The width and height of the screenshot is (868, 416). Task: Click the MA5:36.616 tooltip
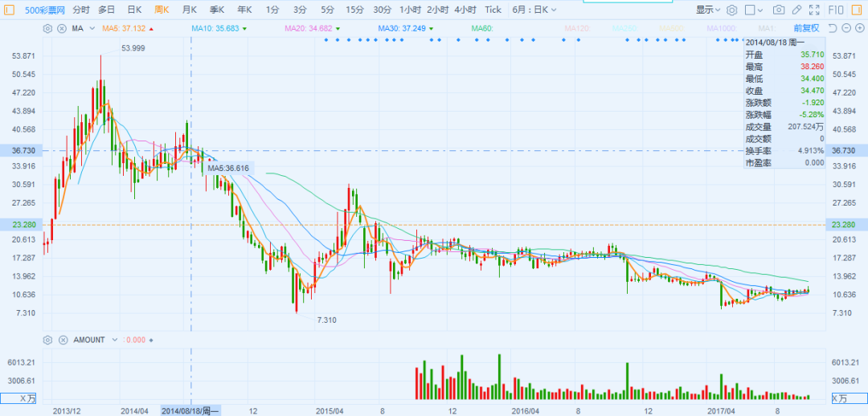point(228,168)
